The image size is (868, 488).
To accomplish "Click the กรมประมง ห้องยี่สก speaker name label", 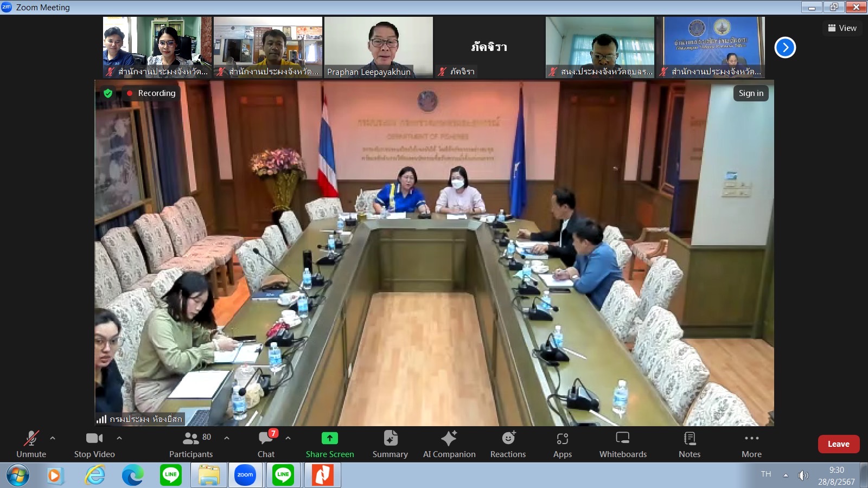I will [x=146, y=419].
